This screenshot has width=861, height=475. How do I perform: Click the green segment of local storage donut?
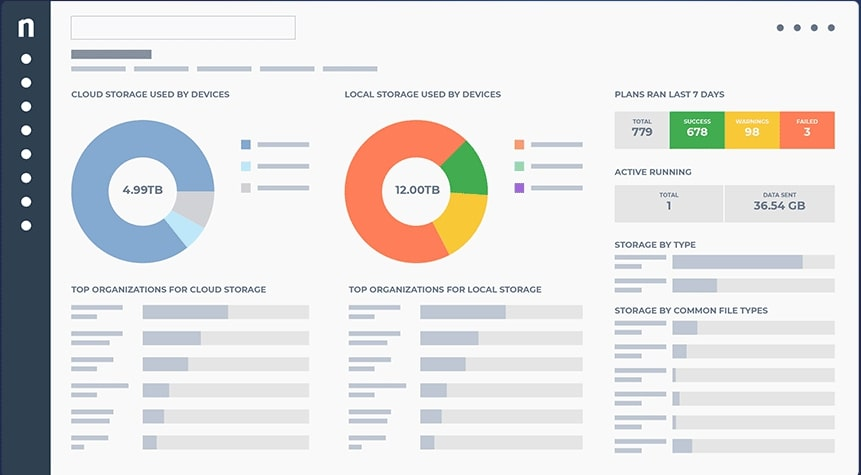(x=463, y=166)
